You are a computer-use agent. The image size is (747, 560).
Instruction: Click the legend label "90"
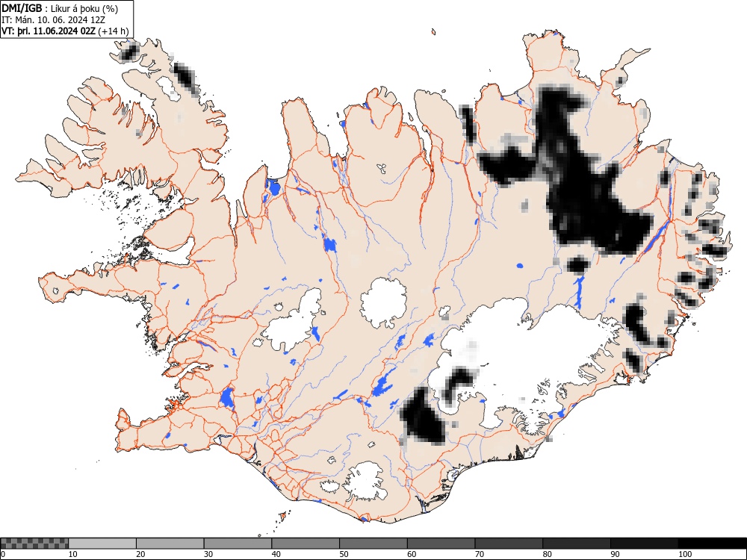(615, 554)
